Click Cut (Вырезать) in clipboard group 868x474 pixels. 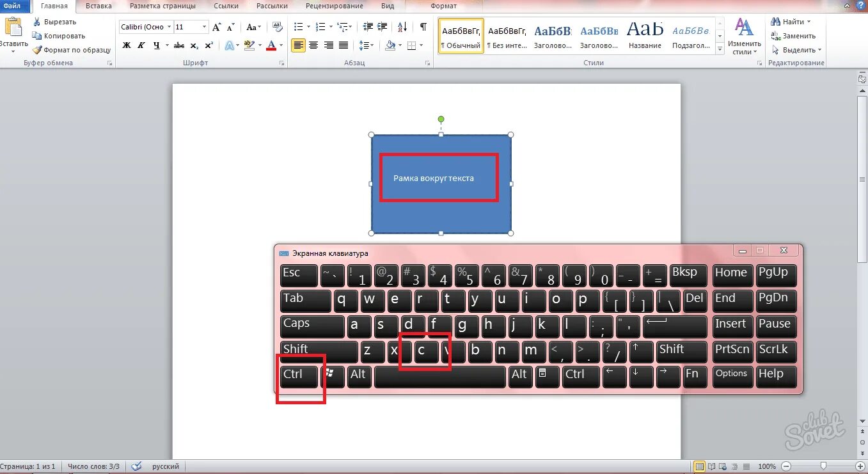[x=55, y=22]
